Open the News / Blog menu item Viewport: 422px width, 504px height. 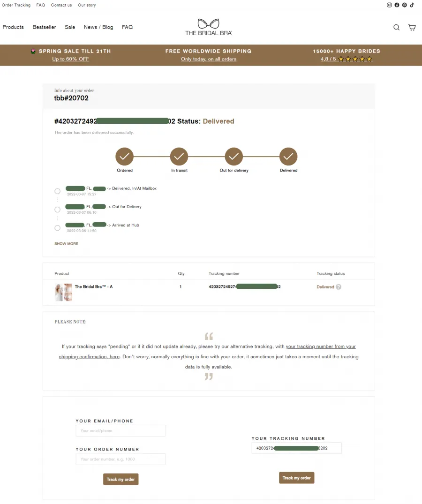pyautogui.click(x=98, y=27)
